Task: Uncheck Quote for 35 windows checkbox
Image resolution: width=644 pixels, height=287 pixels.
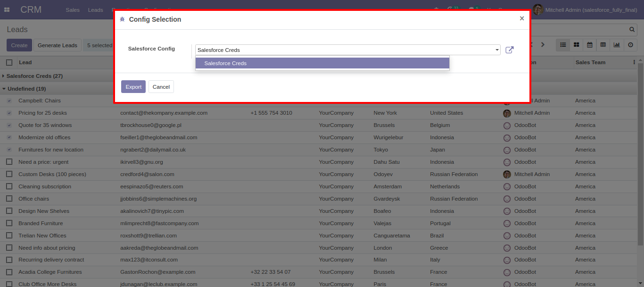Action: click(x=9, y=125)
